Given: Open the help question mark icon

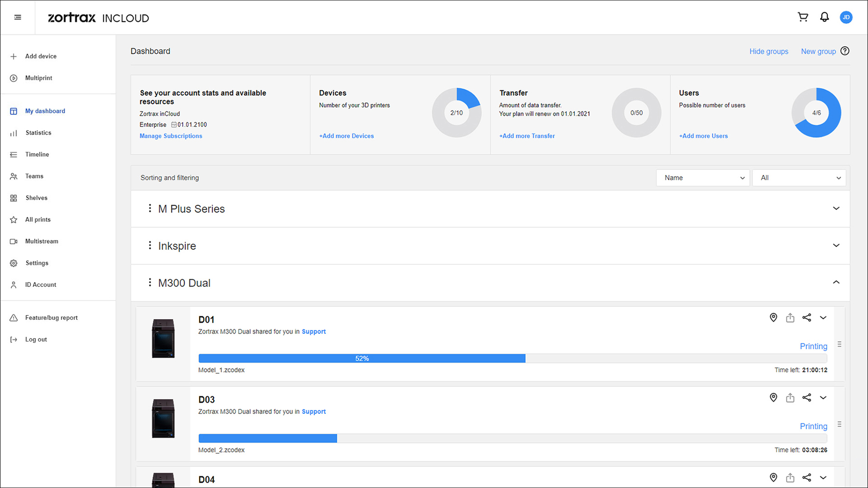Looking at the screenshot, I should [x=845, y=51].
